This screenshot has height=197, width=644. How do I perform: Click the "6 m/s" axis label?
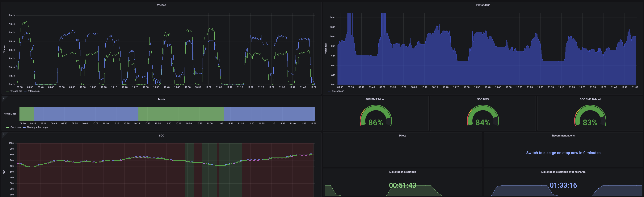pos(11,32)
